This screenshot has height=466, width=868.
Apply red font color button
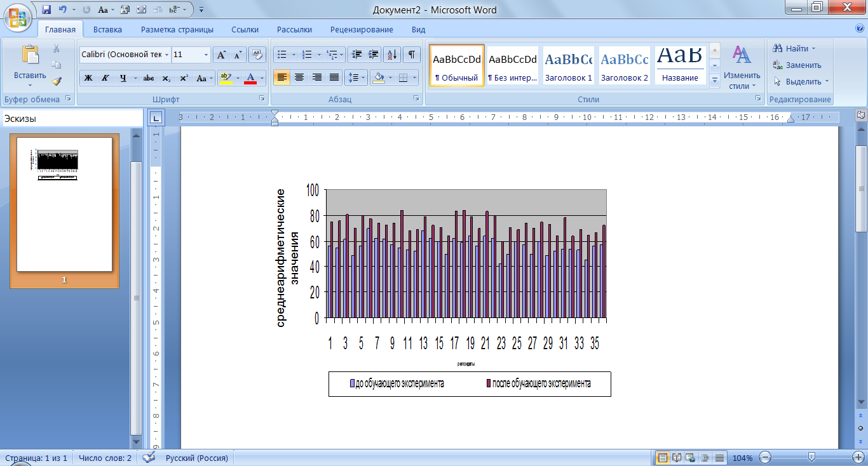click(250, 78)
